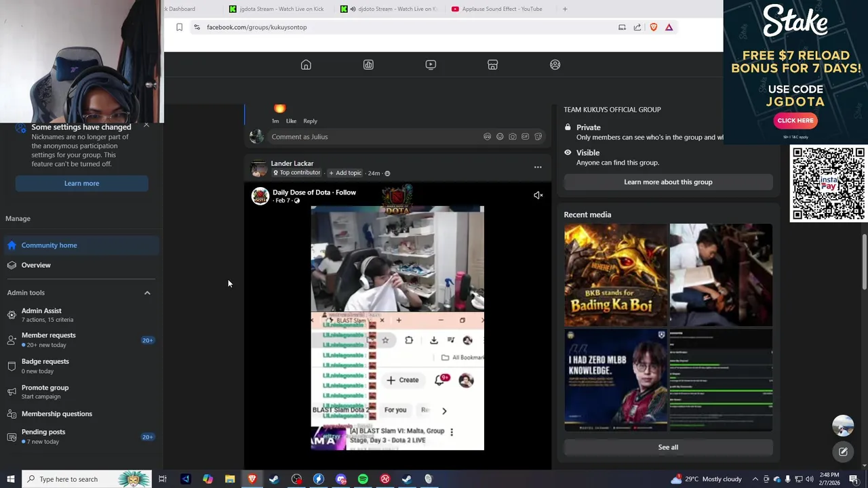Open the floating chat head avatar
868x488 pixels.
pyautogui.click(x=843, y=426)
